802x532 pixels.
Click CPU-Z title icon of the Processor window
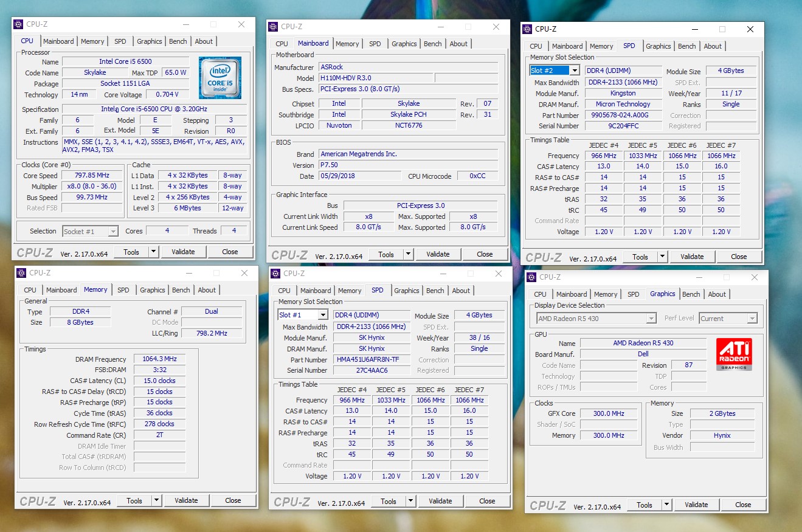(x=18, y=24)
